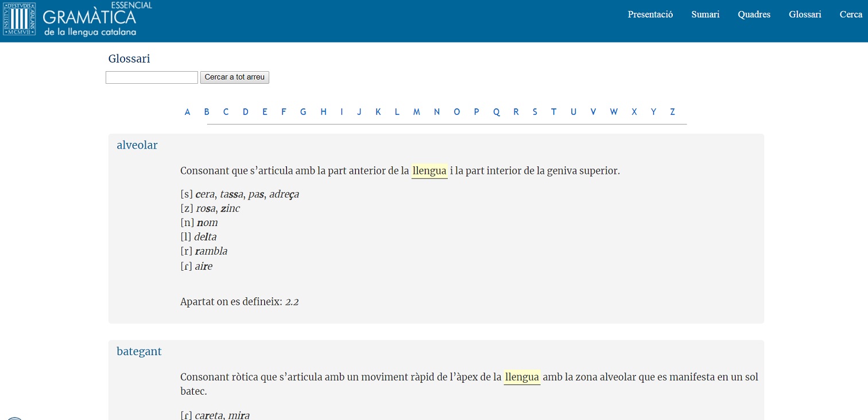
Task: Go to glossary entries starting with M
Action: [x=416, y=112]
